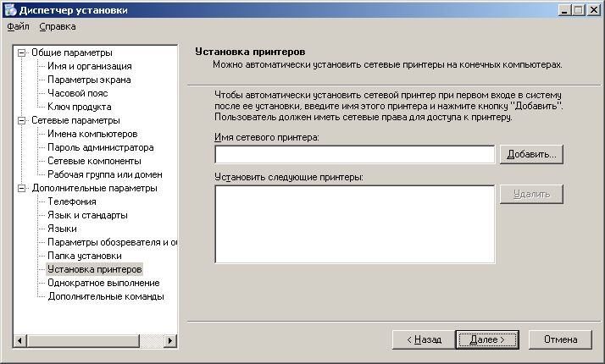Select Дополнительные параметры in the tree
The width and height of the screenshot is (605, 364).
click(95, 188)
